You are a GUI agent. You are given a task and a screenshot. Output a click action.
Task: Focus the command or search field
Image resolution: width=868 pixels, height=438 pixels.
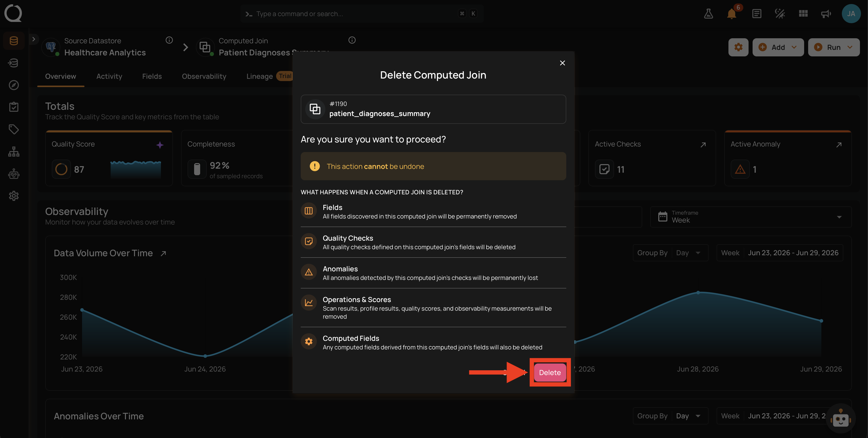[362, 14]
